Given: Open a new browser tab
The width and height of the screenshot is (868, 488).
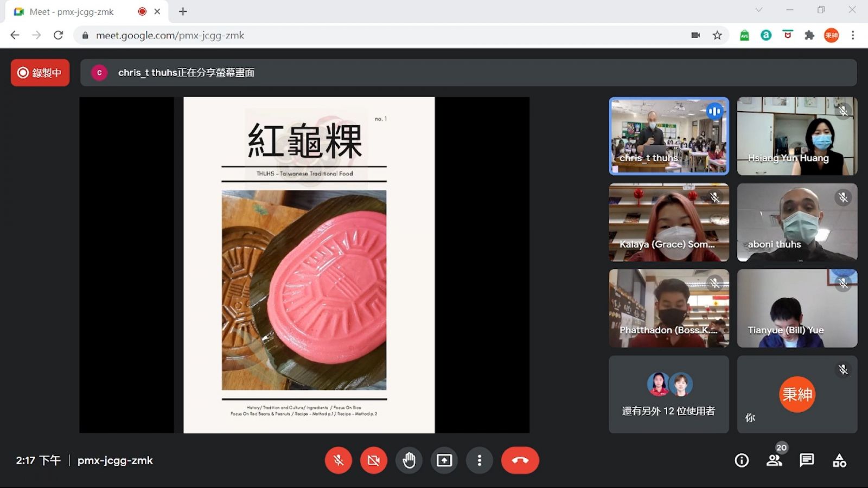Looking at the screenshot, I should pos(183,11).
